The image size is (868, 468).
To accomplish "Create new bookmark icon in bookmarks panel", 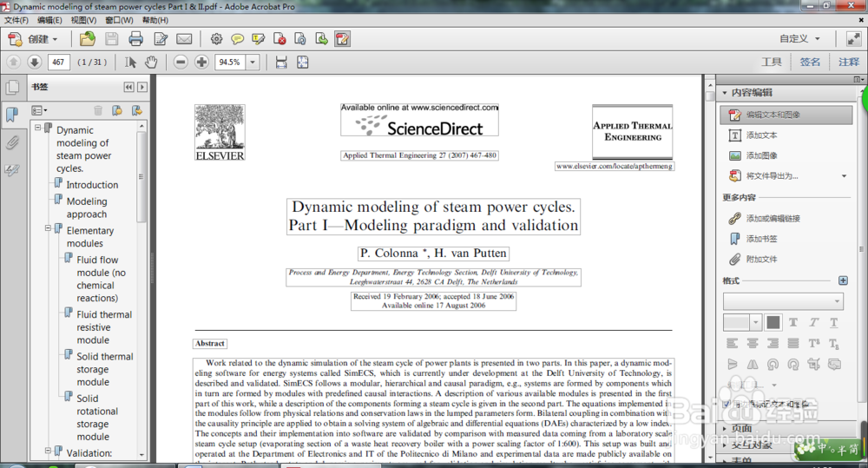I will pos(117,111).
